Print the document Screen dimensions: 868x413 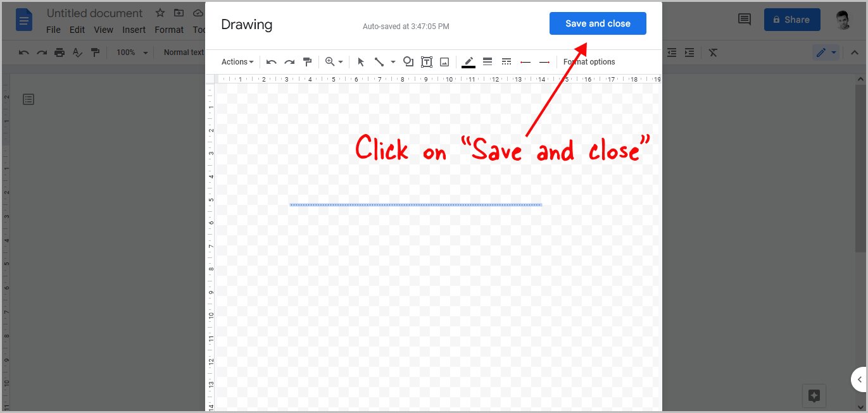(x=59, y=52)
